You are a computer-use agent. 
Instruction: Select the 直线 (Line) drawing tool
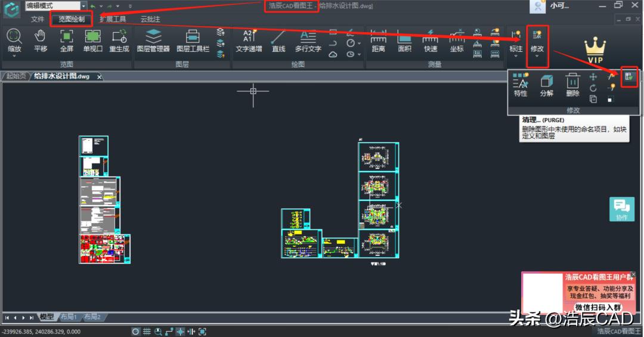pos(278,40)
